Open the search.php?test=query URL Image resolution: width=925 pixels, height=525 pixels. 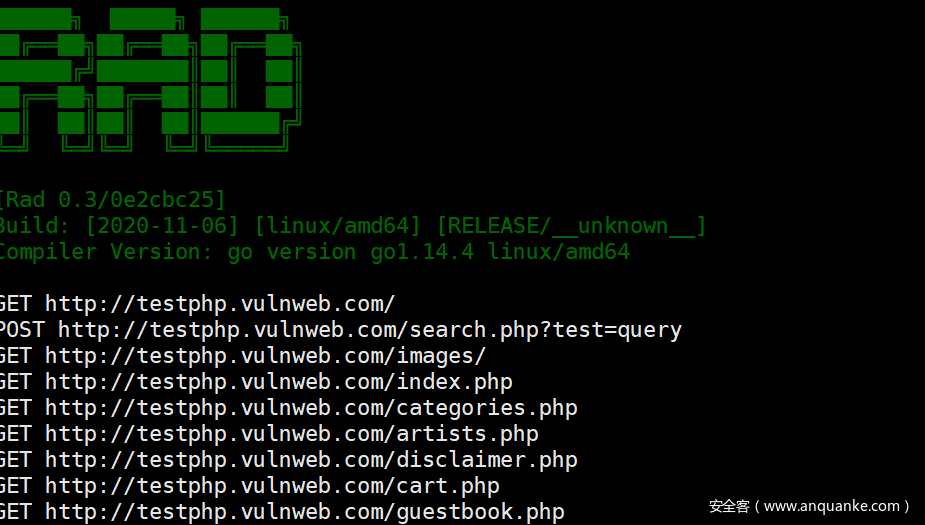click(369, 330)
